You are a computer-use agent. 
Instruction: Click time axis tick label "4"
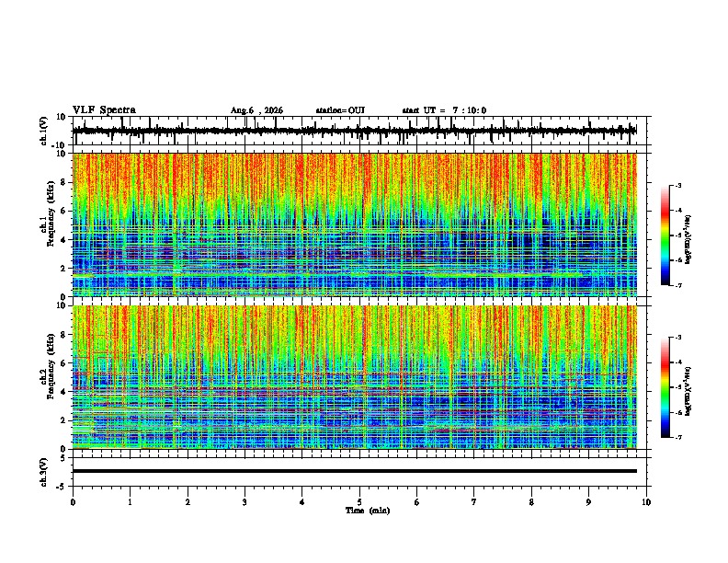point(302,502)
